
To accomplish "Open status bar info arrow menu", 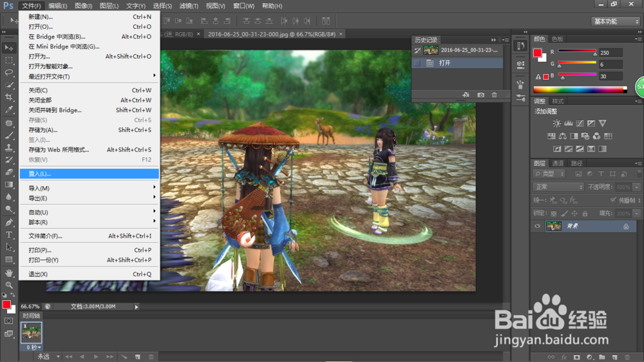I will point(137,307).
